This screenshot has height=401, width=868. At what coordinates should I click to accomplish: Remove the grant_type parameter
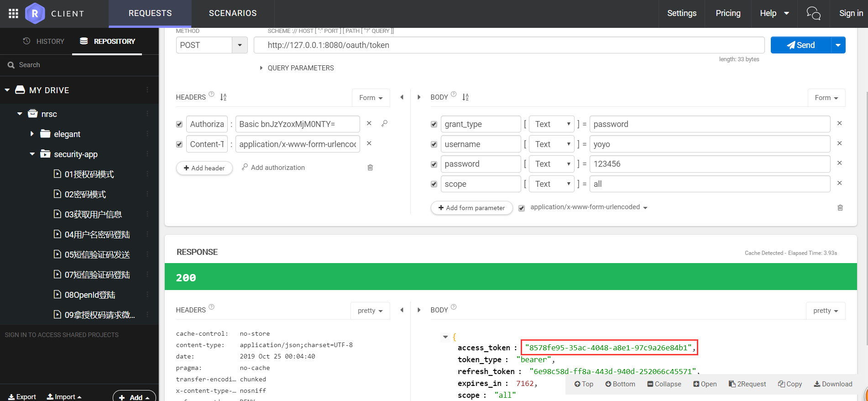point(839,123)
